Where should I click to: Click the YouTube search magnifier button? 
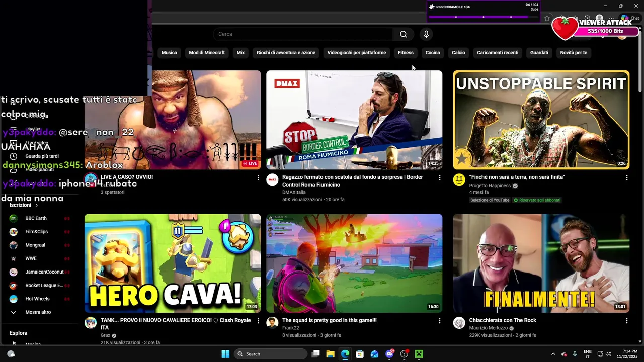[404, 34]
